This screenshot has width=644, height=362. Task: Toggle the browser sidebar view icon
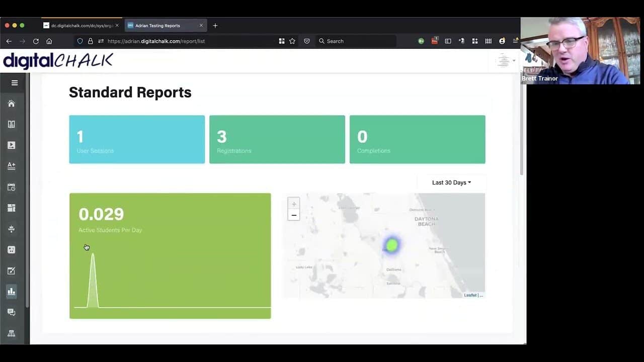pos(448,41)
